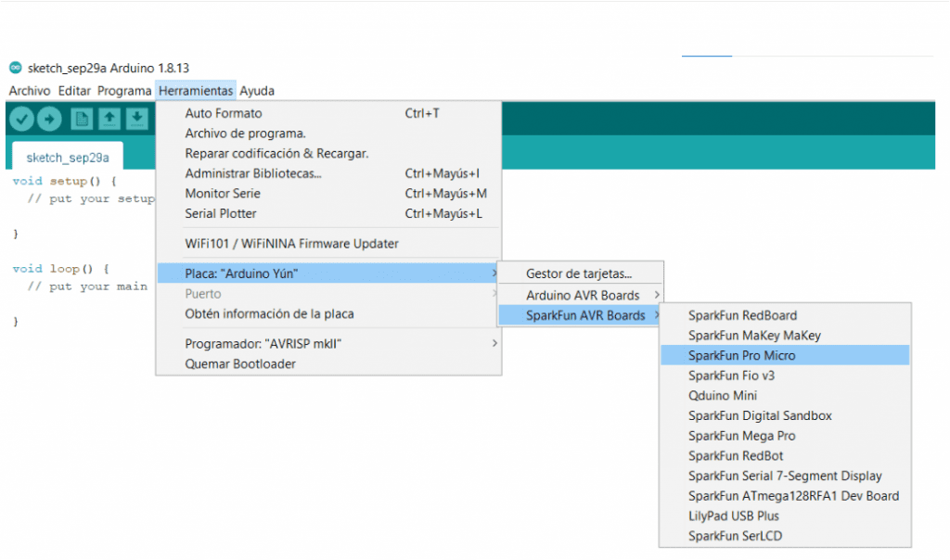Open the Archivo menu
This screenshot has height=560, width=950.
pyautogui.click(x=30, y=91)
